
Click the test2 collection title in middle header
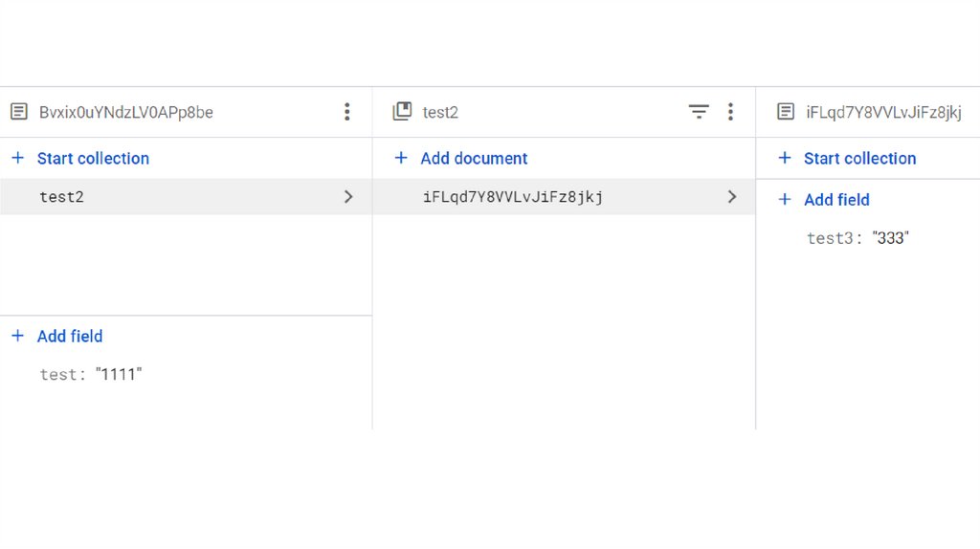point(440,112)
